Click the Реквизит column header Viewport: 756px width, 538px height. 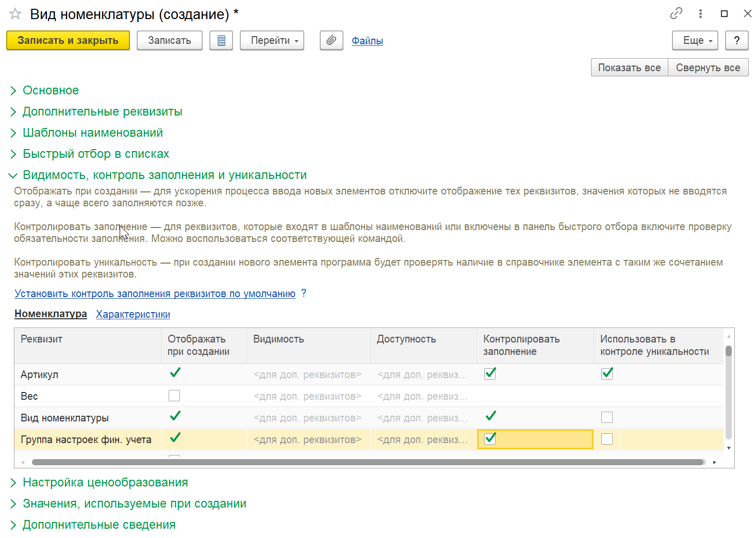(x=88, y=346)
